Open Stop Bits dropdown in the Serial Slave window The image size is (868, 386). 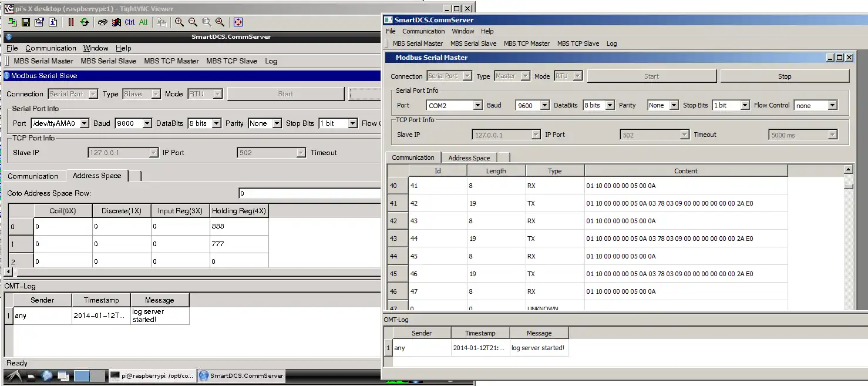(x=352, y=123)
